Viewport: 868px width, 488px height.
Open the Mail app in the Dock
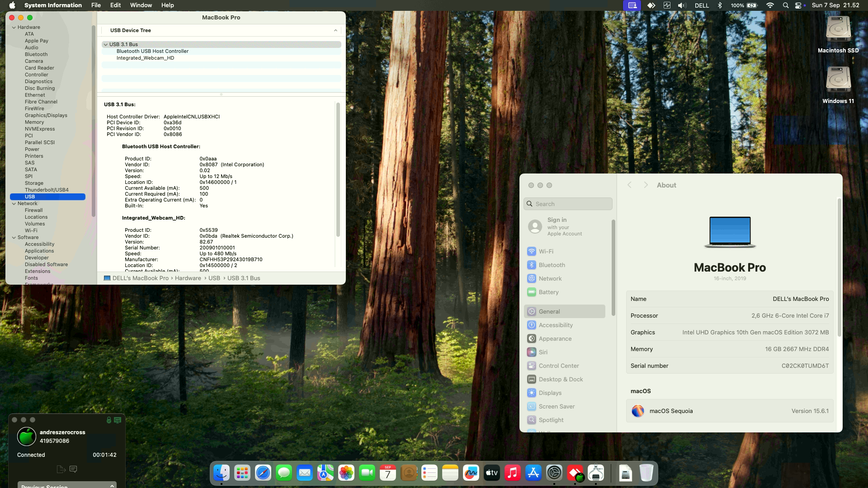(x=305, y=473)
